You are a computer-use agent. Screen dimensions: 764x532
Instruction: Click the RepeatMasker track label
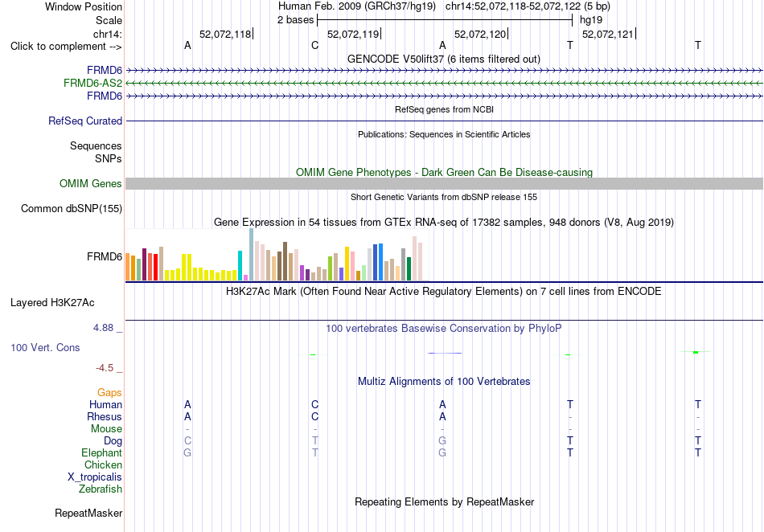tap(88, 513)
